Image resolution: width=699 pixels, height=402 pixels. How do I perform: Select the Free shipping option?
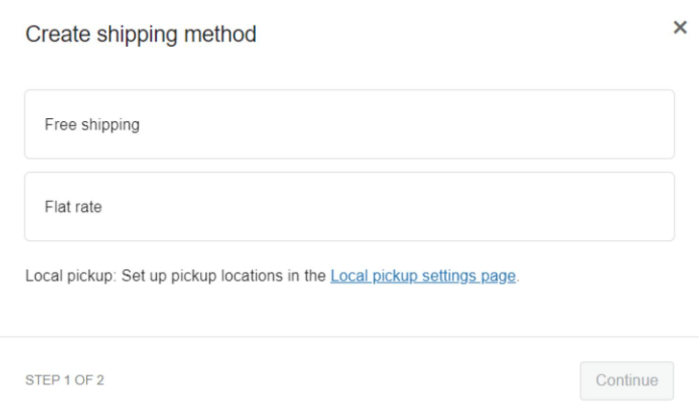click(x=349, y=125)
